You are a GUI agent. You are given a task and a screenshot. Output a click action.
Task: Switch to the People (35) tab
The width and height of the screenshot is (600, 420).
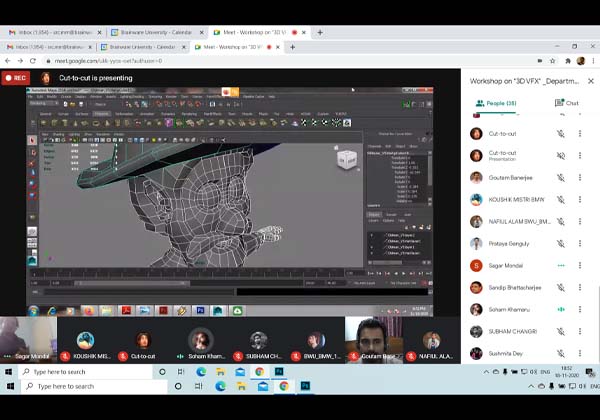[x=496, y=103]
